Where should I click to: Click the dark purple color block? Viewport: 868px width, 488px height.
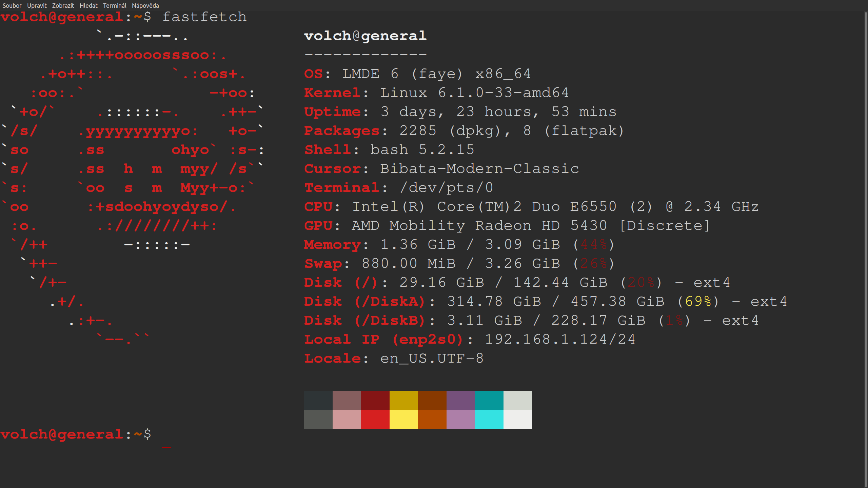460,401
